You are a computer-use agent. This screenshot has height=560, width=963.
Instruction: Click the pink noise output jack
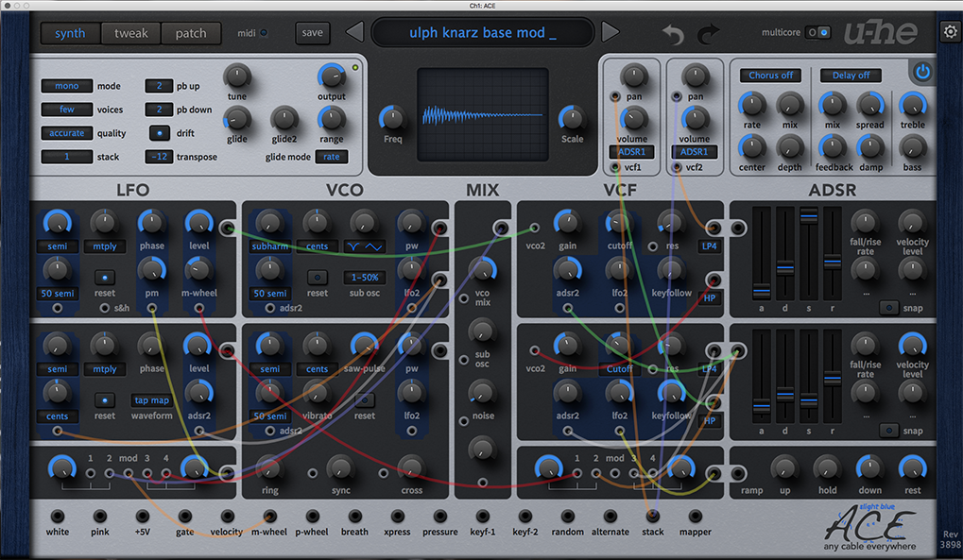pos(99,517)
